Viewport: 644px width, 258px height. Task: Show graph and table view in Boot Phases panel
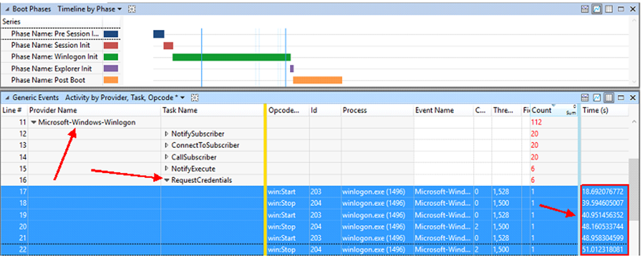click(586, 9)
